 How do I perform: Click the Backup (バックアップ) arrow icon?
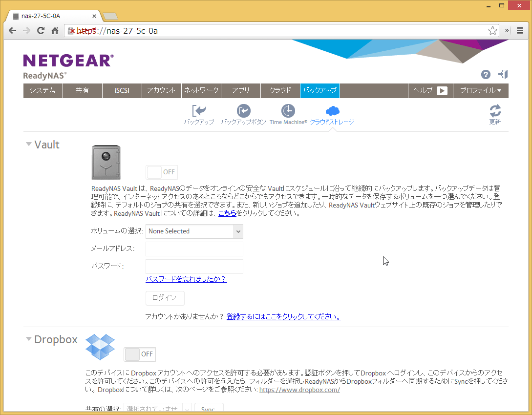click(x=199, y=111)
